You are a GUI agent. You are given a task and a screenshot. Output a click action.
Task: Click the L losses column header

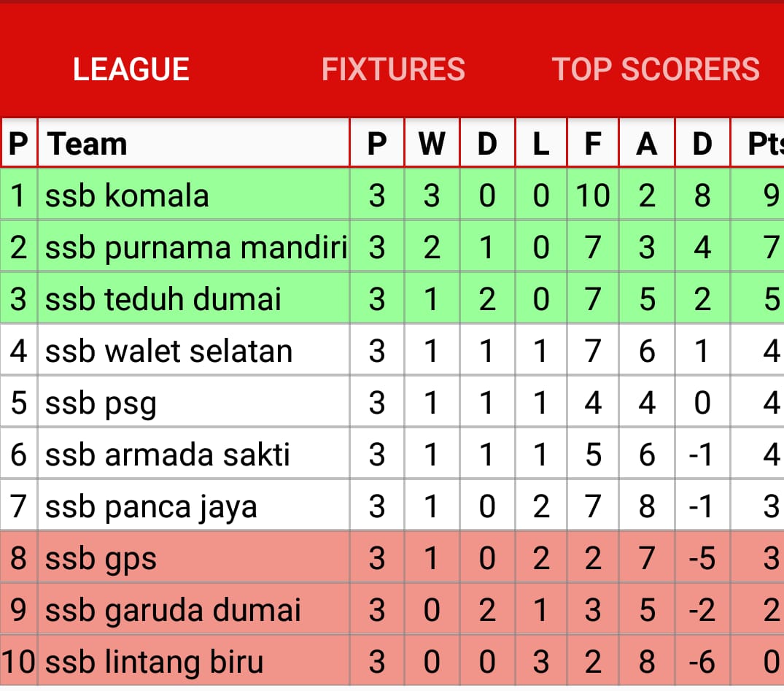(540, 144)
